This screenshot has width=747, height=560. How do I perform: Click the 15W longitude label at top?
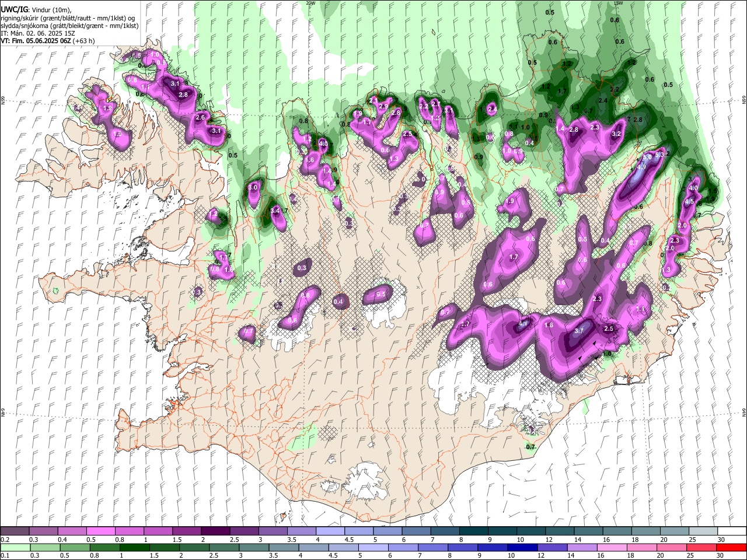pyautogui.click(x=619, y=3)
